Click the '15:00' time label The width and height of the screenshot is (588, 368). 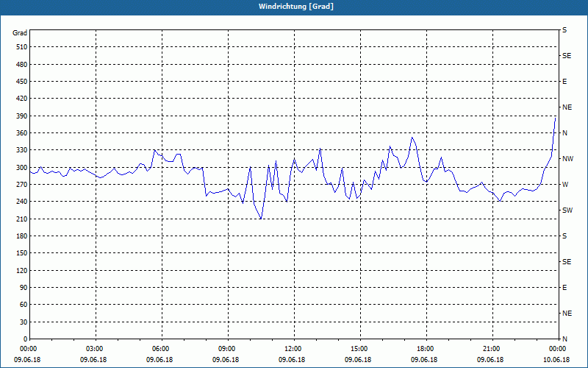click(x=360, y=349)
